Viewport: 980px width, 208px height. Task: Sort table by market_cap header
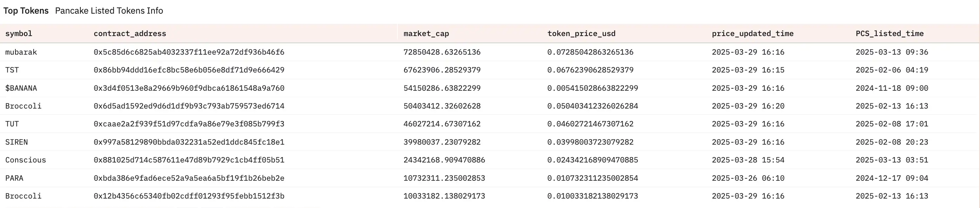(426, 33)
